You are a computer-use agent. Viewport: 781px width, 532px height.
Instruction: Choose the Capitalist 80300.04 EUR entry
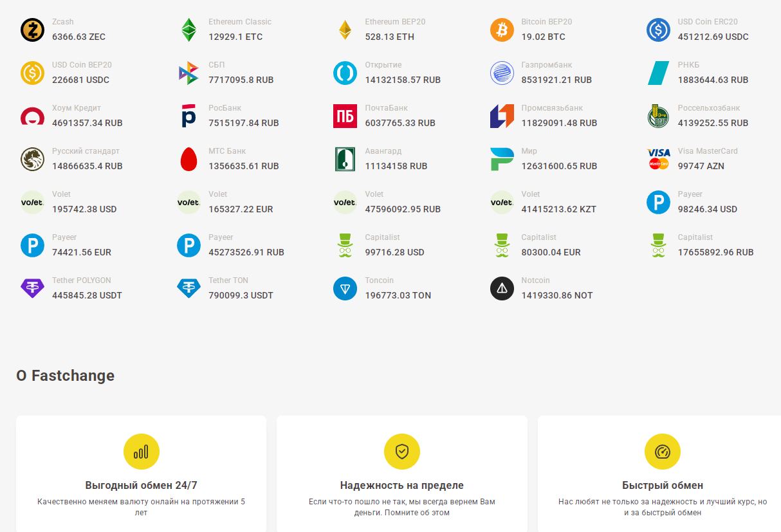[536, 245]
